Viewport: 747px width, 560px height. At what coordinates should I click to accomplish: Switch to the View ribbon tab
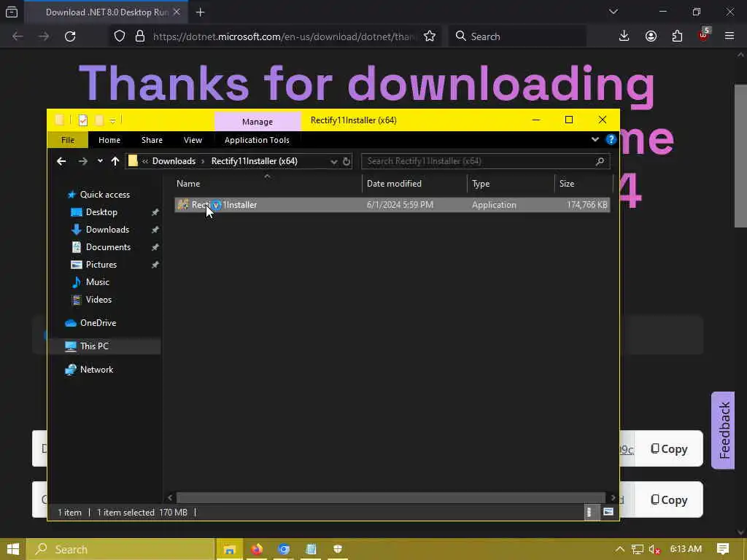[193, 140]
